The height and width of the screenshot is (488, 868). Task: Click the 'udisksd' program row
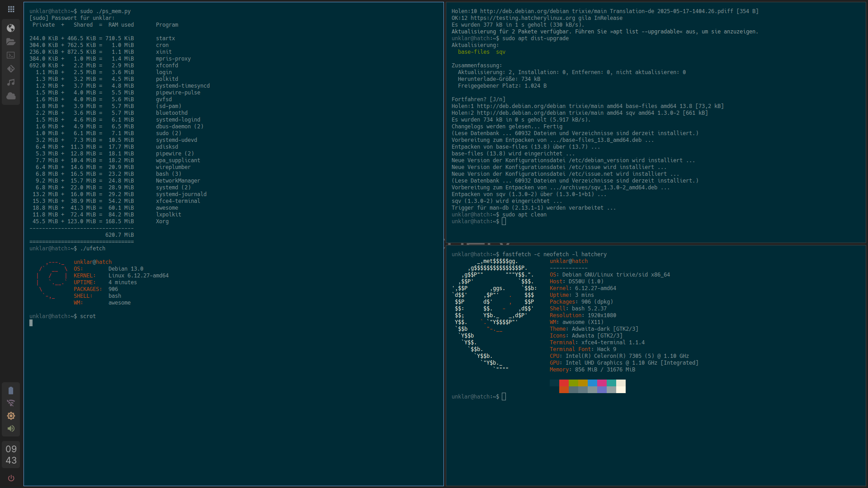104,147
